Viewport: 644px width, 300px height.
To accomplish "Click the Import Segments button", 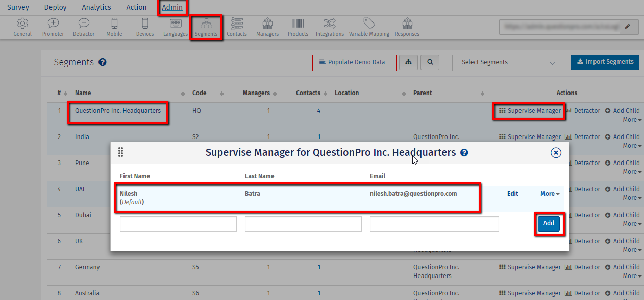I will [x=605, y=62].
